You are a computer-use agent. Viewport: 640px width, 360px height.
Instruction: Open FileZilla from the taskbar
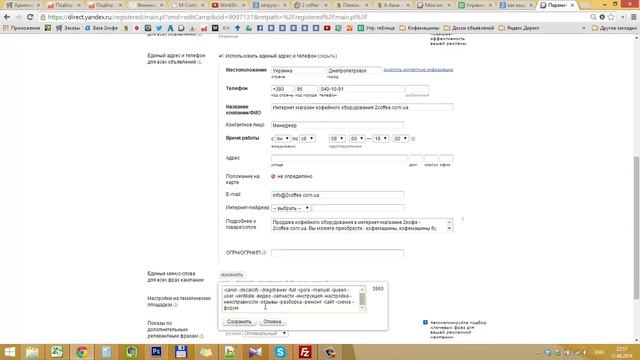click(305, 352)
